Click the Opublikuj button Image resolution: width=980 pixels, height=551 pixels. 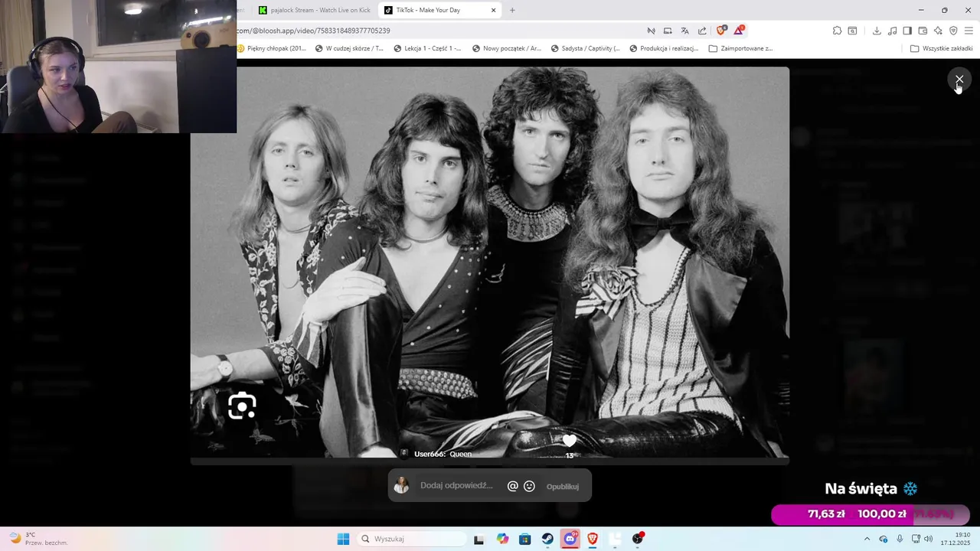pyautogui.click(x=563, y=487)
